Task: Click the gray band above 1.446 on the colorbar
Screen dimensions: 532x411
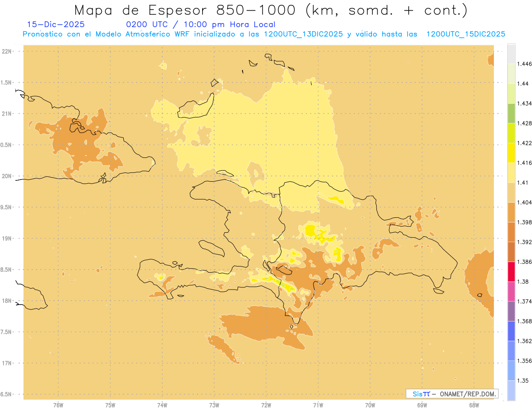Action: tap(511, 54)
